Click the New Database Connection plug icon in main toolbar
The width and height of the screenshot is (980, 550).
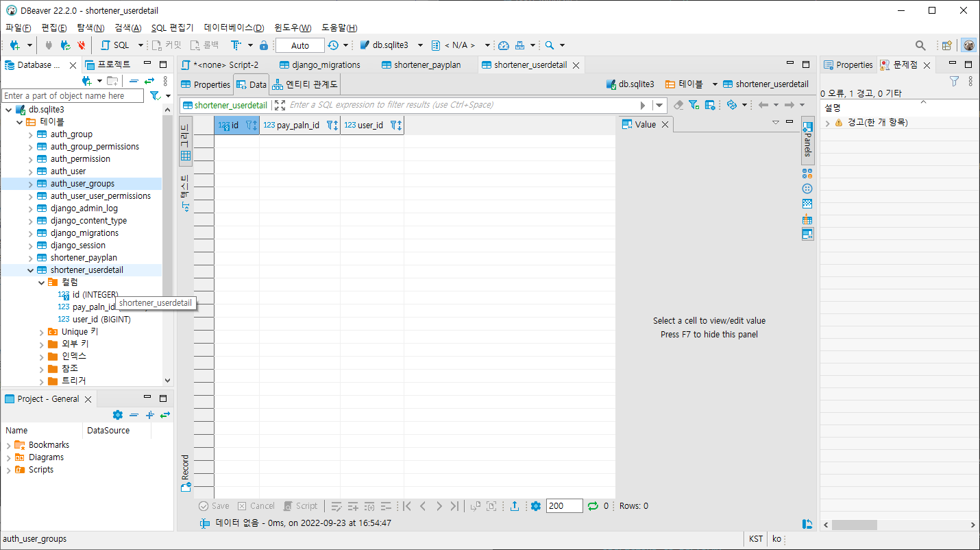tap(14, 45)
